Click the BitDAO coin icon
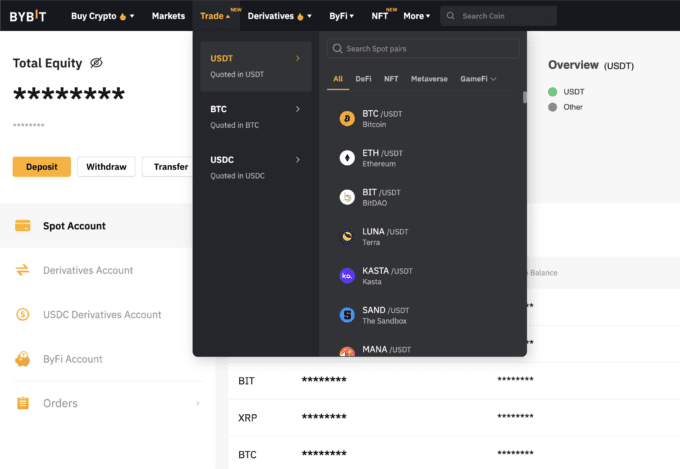Screen dimensions: 680x469 [x=347, y=197]
